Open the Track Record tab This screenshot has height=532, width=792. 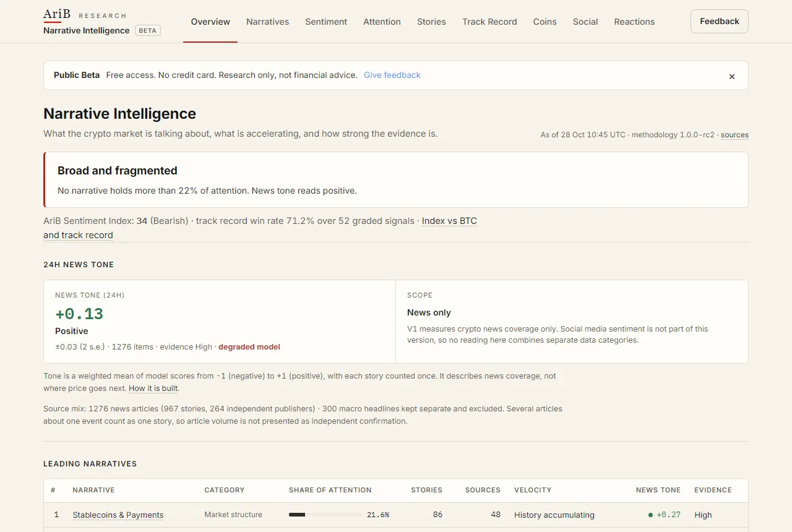pyautogui.click(x=489, y=22)
